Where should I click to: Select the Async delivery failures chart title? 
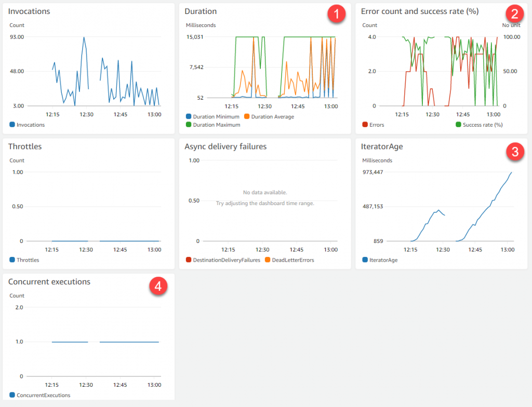[x=225, y=146]
